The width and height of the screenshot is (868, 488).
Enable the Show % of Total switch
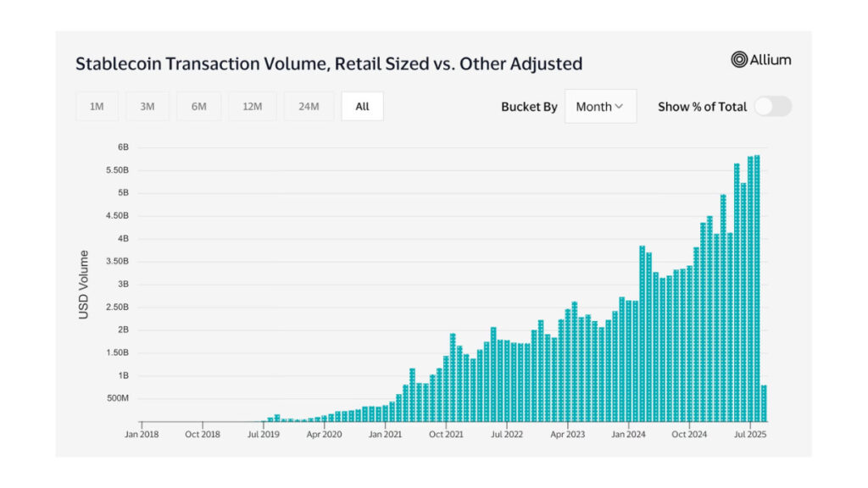pyautogui.click(x=772, y=107)
